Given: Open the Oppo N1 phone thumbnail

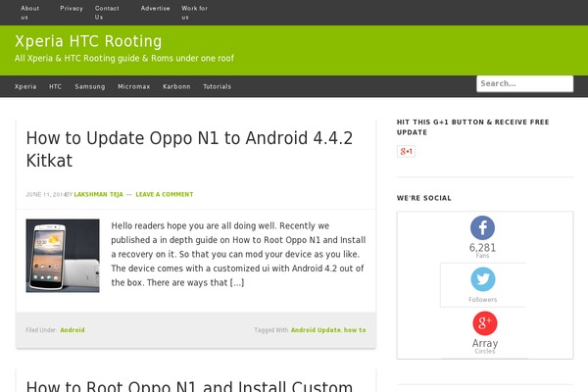Looking at the screenshot, I should click(x=63, y=256).
